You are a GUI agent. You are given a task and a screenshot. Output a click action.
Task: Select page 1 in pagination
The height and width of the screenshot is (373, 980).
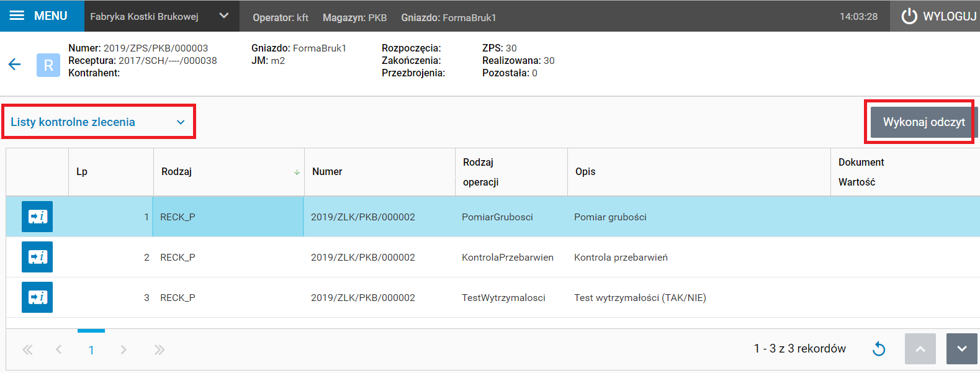click(91, 350)
